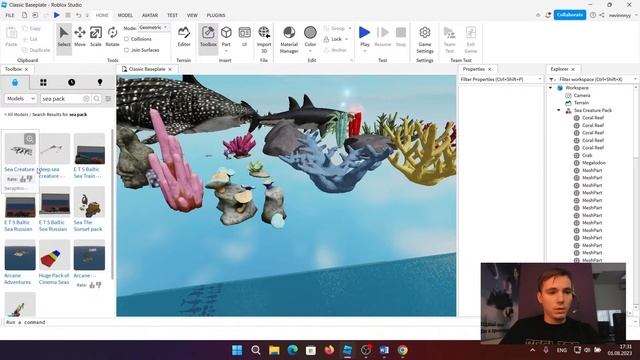Open toolbox search filter options icon

pyautogui.click(x=108, y=98)
